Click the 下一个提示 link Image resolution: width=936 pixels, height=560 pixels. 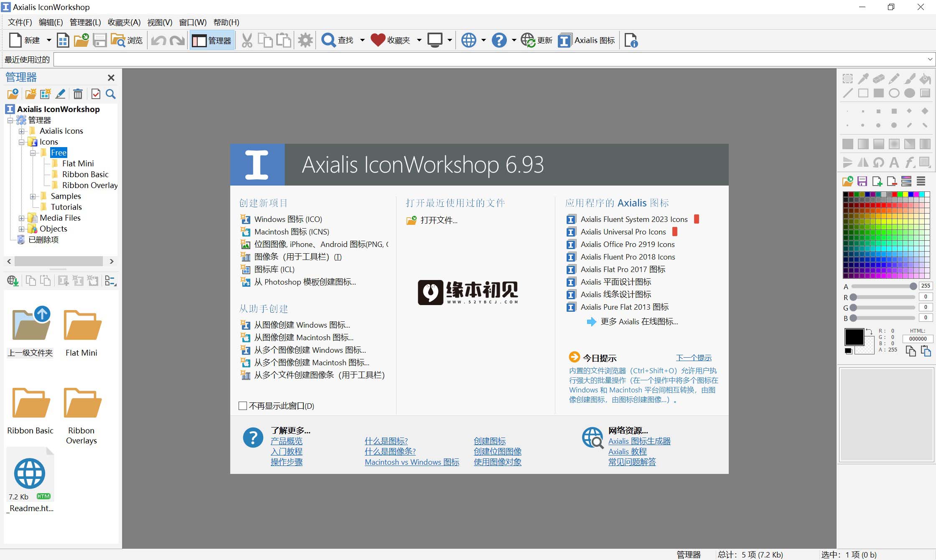[x=694, y=358]
